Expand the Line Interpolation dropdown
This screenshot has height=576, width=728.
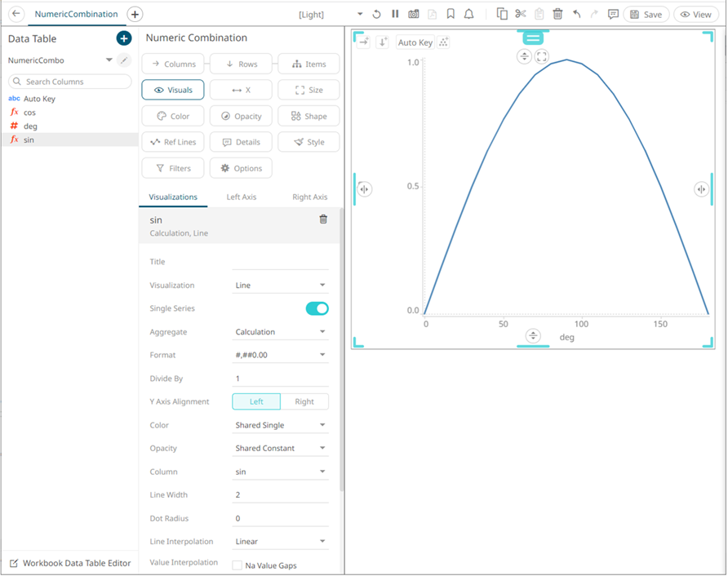tap(280, 542)
